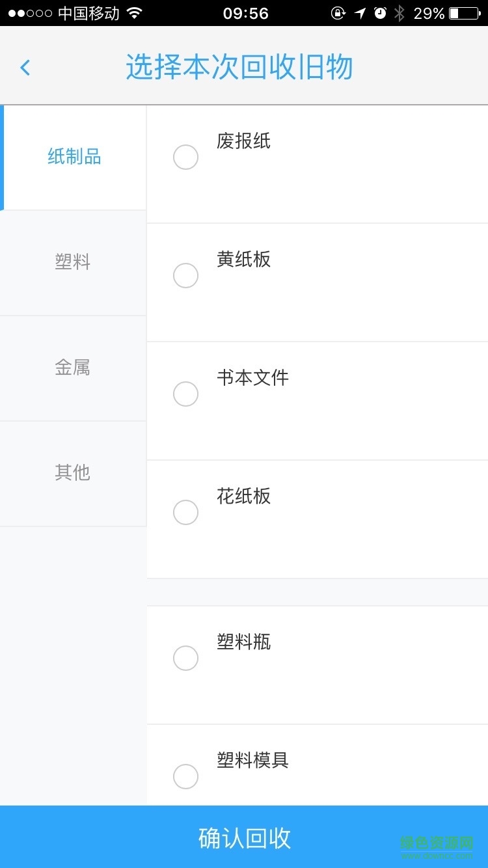Choose the 花纸板 radio option
This screenshot has width=488, height=868.
point(185,513)
